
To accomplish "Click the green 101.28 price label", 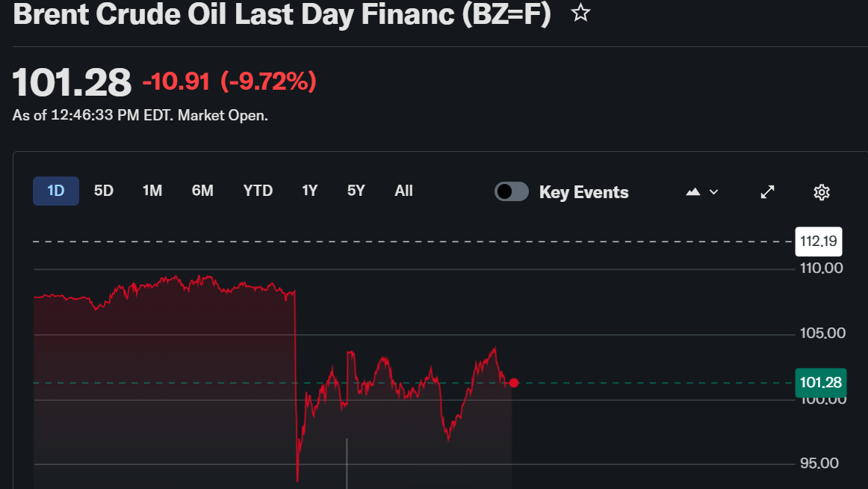I will (x=820, y=383).
